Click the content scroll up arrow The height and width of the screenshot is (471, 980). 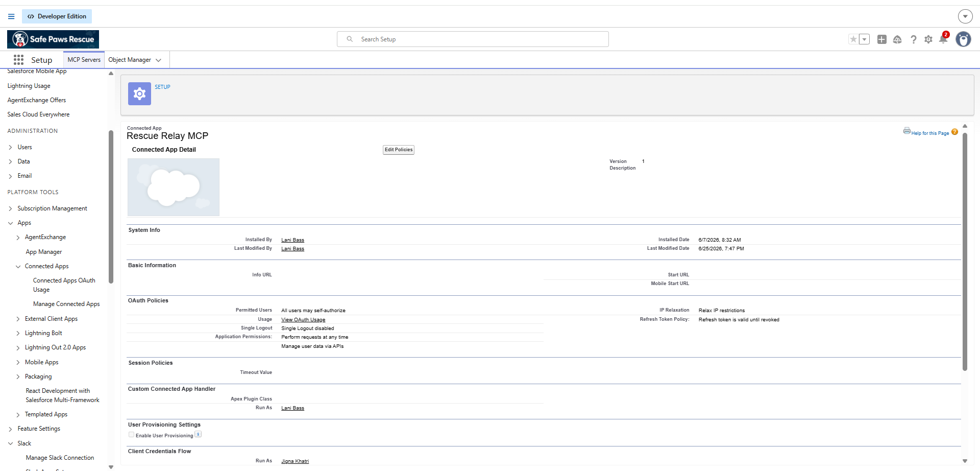click(x=965, y=126)
